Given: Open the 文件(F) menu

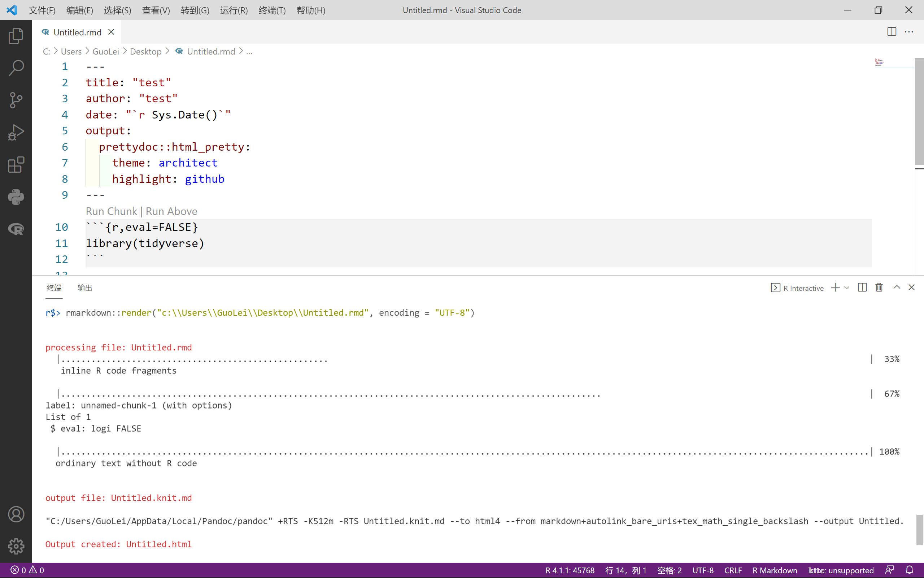Looking at the screenshot, I should 42,10.
